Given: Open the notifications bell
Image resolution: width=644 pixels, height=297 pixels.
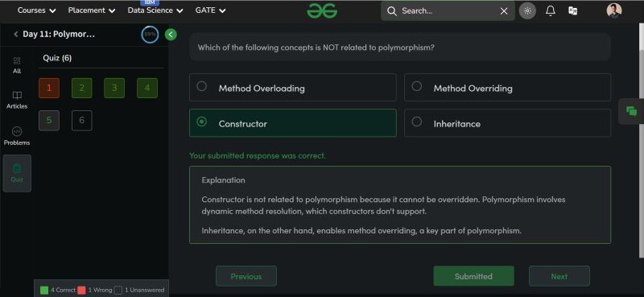Looking at the screenshot, I should click(551, 11).
